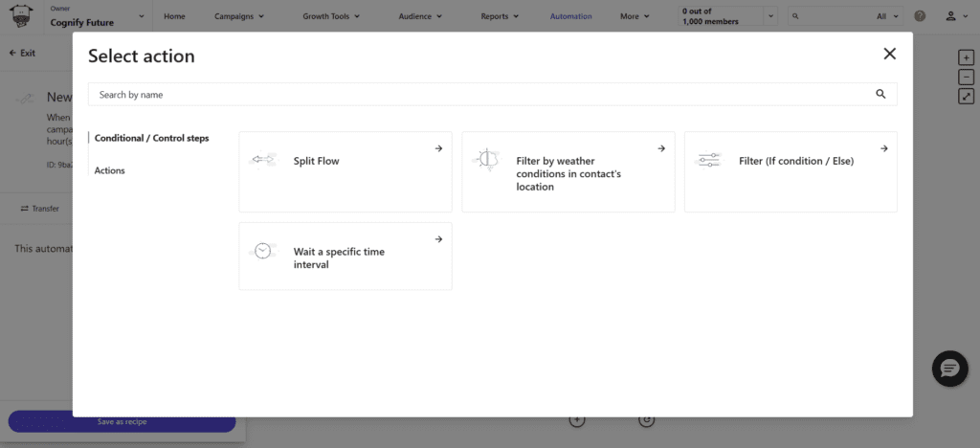Image resolution: width=980 pixels, height=448 pixels.
Task: Click the automation link icon beside New
Action: (x=25, y=98)
